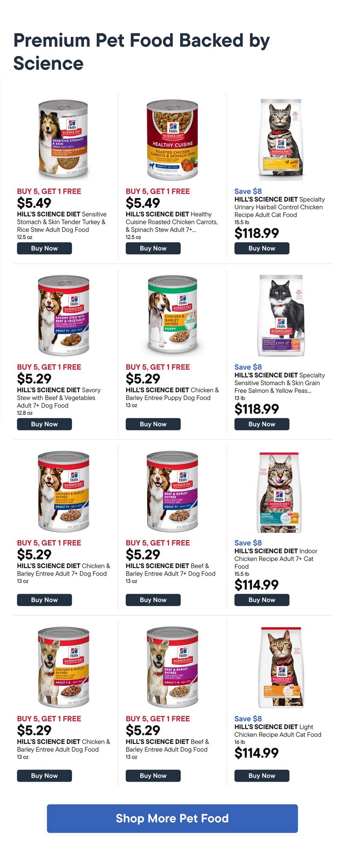The width and height of the screenshot is (345, 868).
Task: Click Buy Now for Indoor Chicken Adult 7+
Action: coord(262,600)
